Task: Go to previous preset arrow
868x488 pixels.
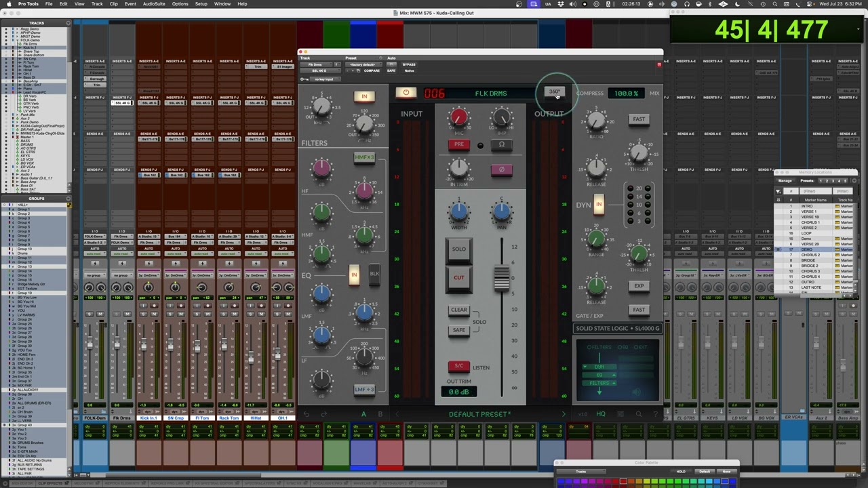Action: point(397,414)
